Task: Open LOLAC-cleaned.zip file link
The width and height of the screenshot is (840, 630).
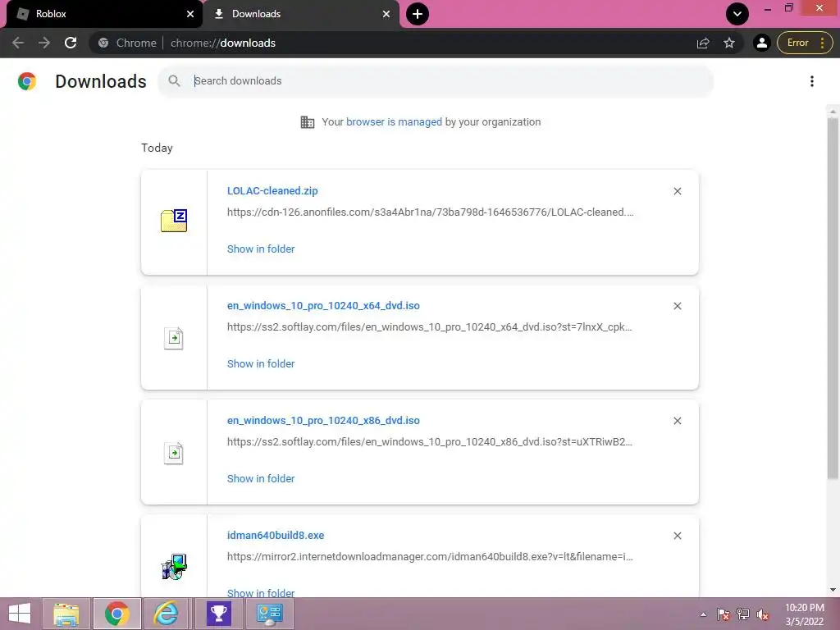Action: click(272, 190)
